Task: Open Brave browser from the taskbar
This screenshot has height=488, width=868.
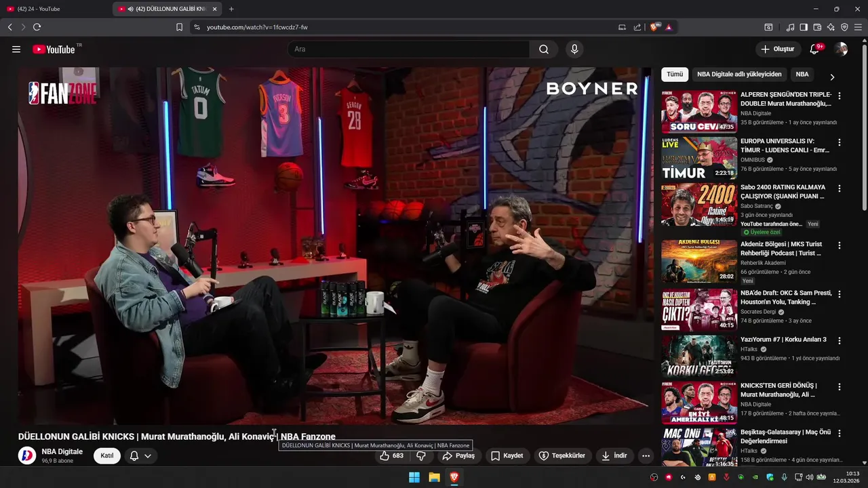Action: pos(454,477)
